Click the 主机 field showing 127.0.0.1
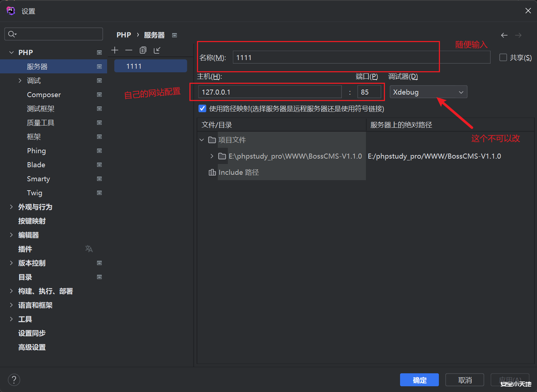 [x=270, y=92]
